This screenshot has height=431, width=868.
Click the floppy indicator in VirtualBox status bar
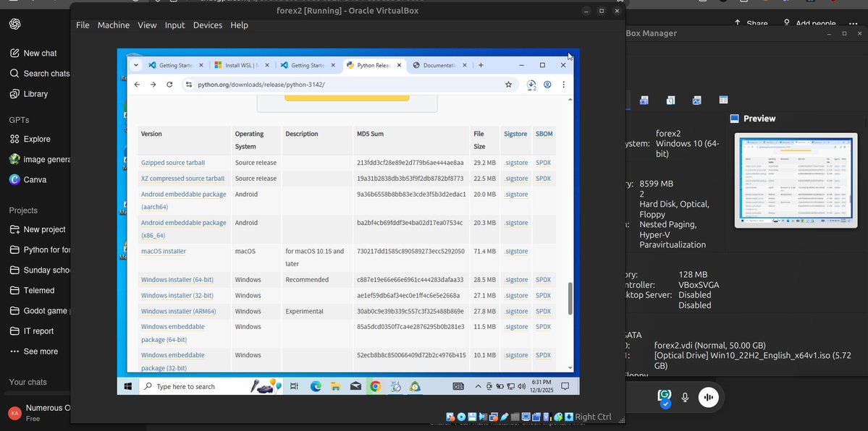click(x=472, y=417)
